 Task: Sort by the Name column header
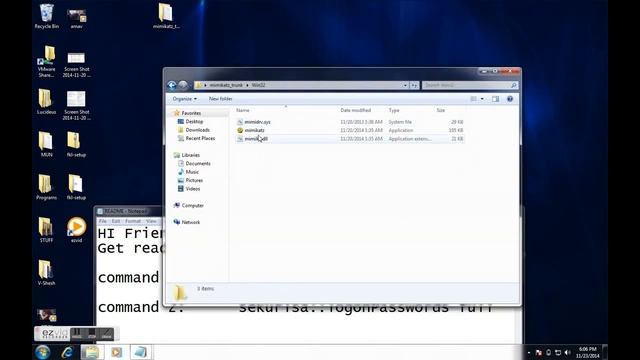(243, 110)
